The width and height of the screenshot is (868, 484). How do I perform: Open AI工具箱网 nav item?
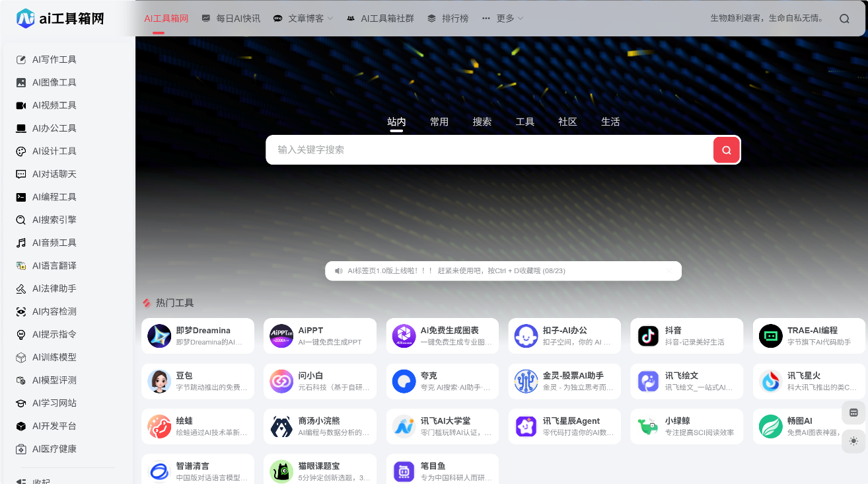pos(166,19)
